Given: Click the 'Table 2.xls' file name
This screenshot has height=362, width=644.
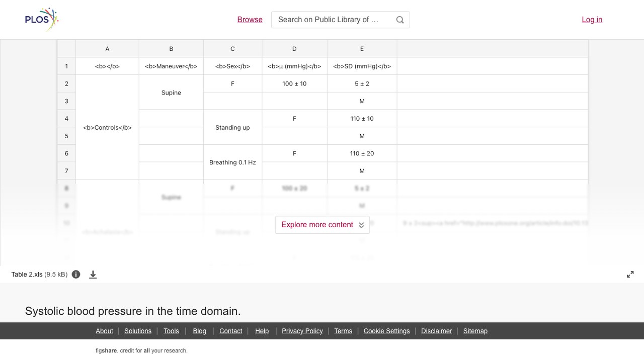Looking at the screenshot, I should (x=27, y=275).
